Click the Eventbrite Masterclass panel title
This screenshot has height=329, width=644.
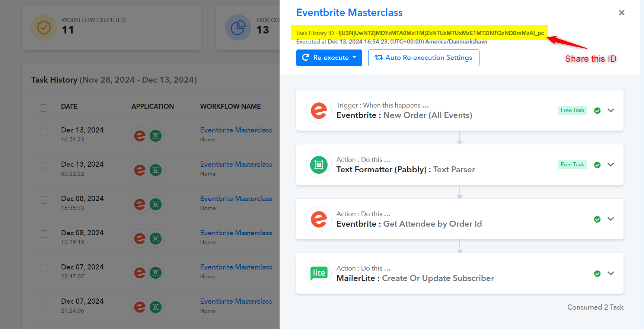349,13
